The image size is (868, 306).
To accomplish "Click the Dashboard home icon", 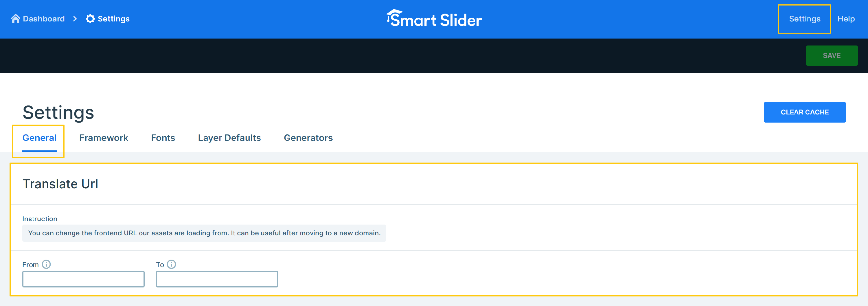I will click(15, 19).
